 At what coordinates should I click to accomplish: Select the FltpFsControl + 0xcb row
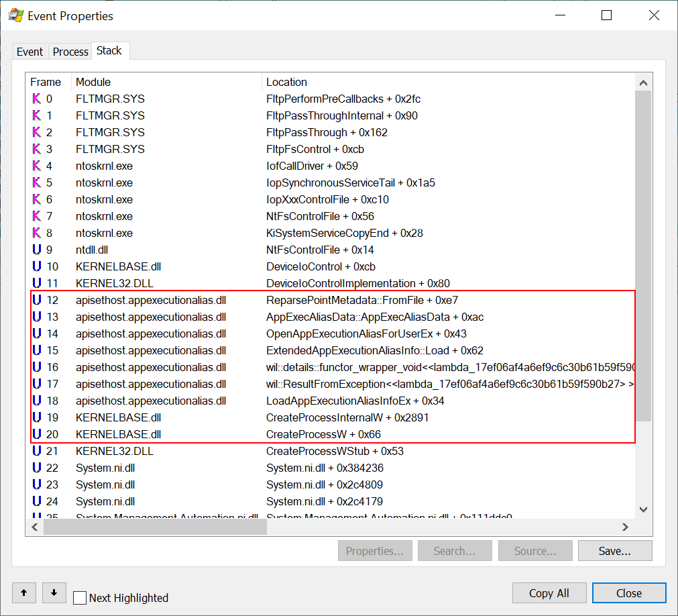tap(331, 149)
